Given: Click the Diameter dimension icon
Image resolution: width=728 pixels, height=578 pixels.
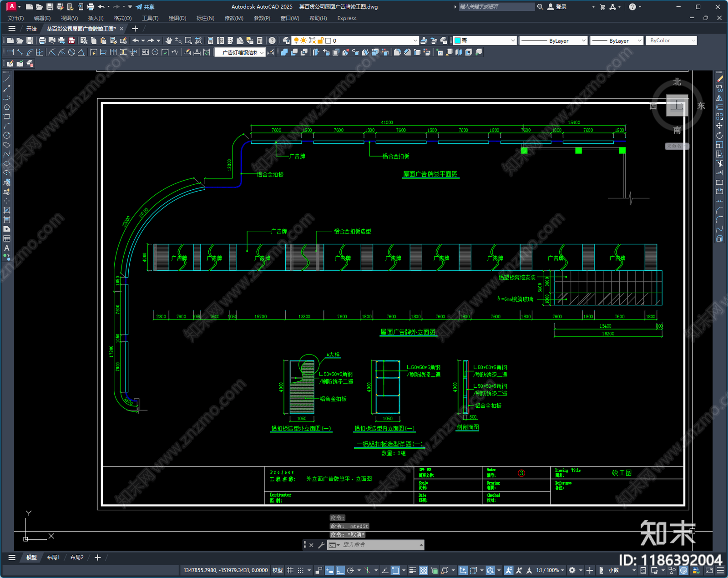Looking at the screenshot, I should pyautogui.click(x=71, y=52).
